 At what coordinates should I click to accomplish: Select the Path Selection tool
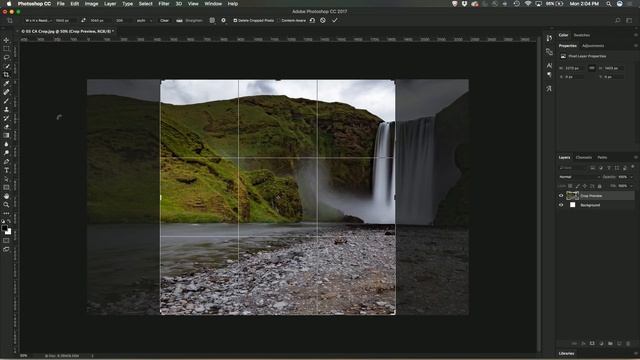pos(6,179)
